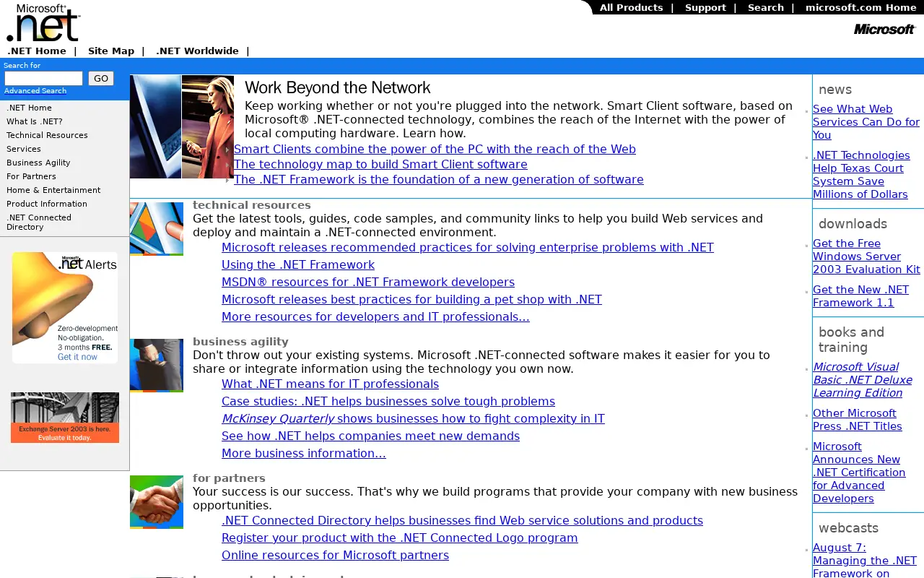Open the .NET Worldwide link

(x=197, y=51)
